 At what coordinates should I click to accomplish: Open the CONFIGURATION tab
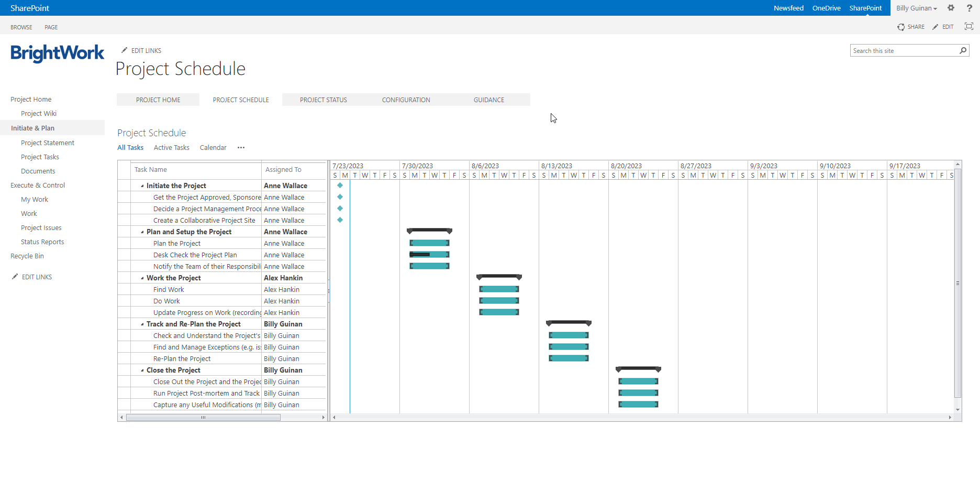pyautogui.click(x=406, y=100)
